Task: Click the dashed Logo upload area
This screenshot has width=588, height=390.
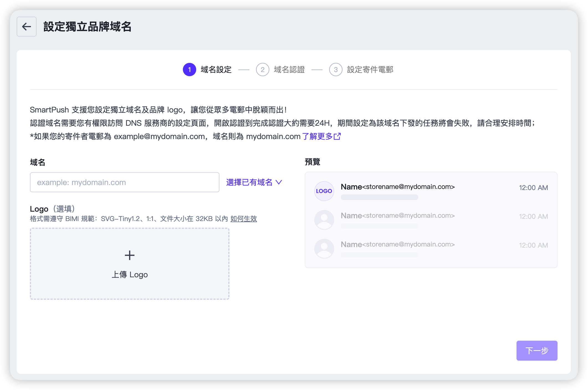Action: click(129, 263)
